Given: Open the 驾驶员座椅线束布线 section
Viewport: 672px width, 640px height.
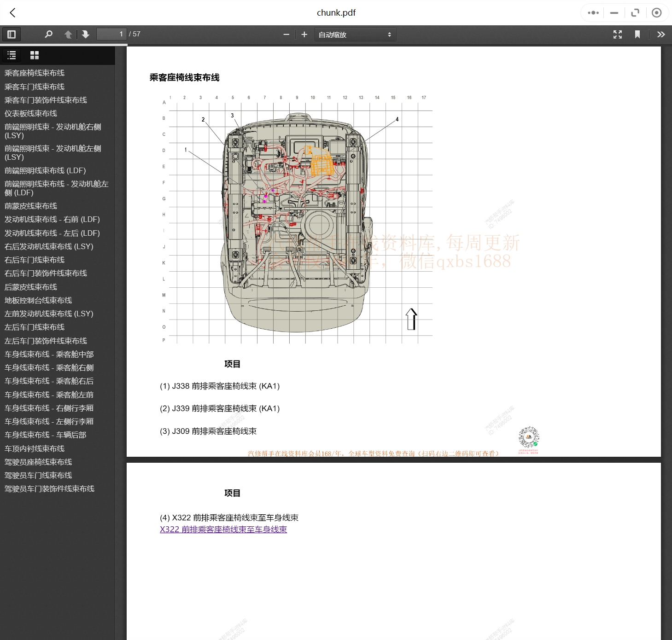Looking at the screenshot, I should point(38,462).
